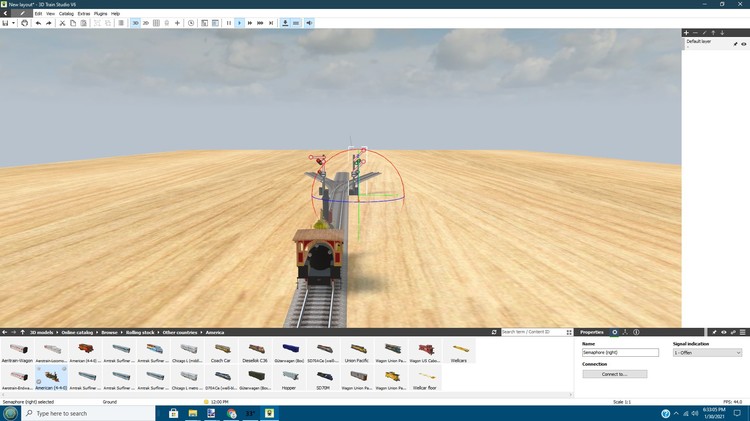Change catalog thumbnail grid view
The height and width of the screenshot is (421, 750).
pyautogui.click(x=569, y=332)
